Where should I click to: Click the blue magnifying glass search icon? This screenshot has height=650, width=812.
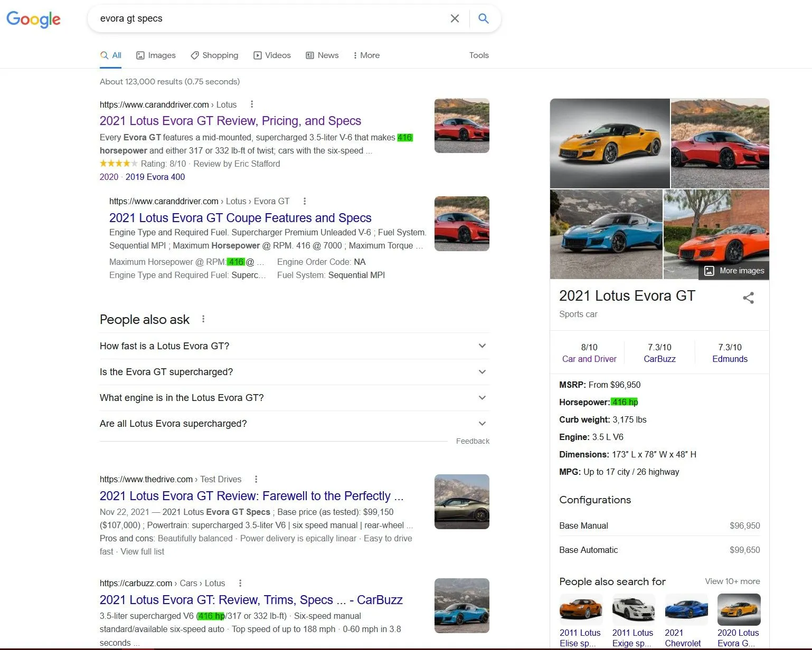(x=483, y=18)
